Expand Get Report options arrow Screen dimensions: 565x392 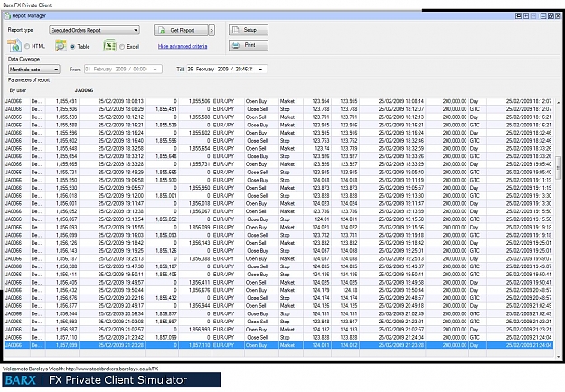[x=212, y=30]
